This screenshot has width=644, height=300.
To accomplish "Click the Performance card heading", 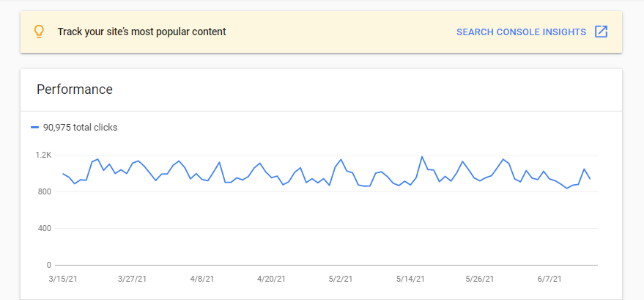I will pos(75,89).
